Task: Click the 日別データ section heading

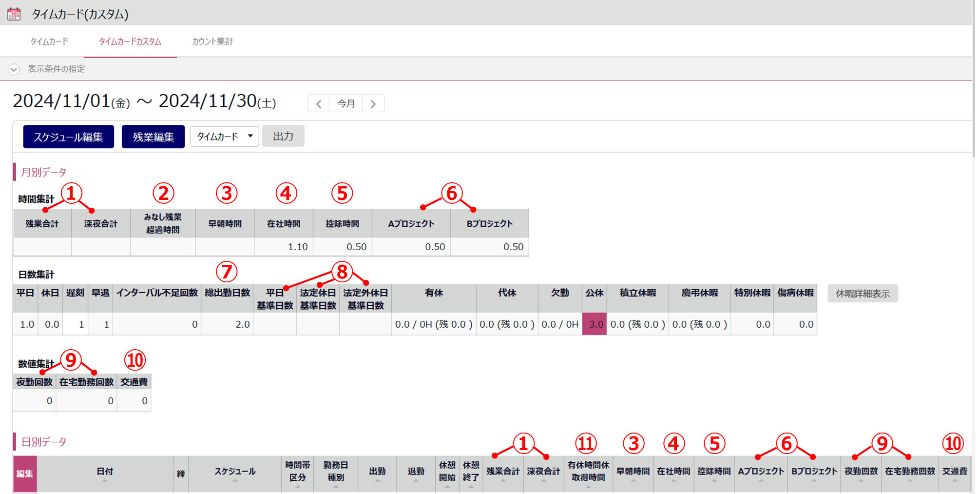Action: (43, 442)
